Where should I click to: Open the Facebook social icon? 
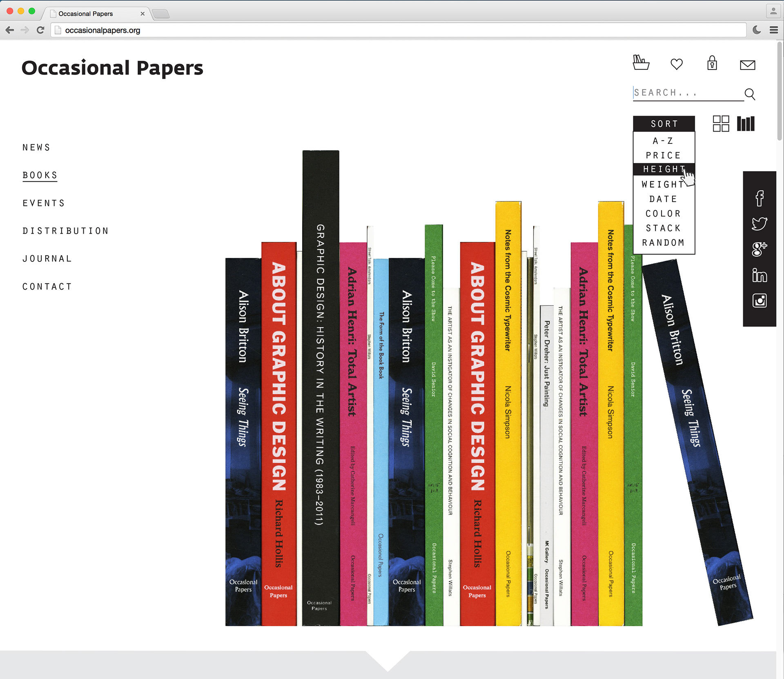pyautogui.click(x=759, y=199)
